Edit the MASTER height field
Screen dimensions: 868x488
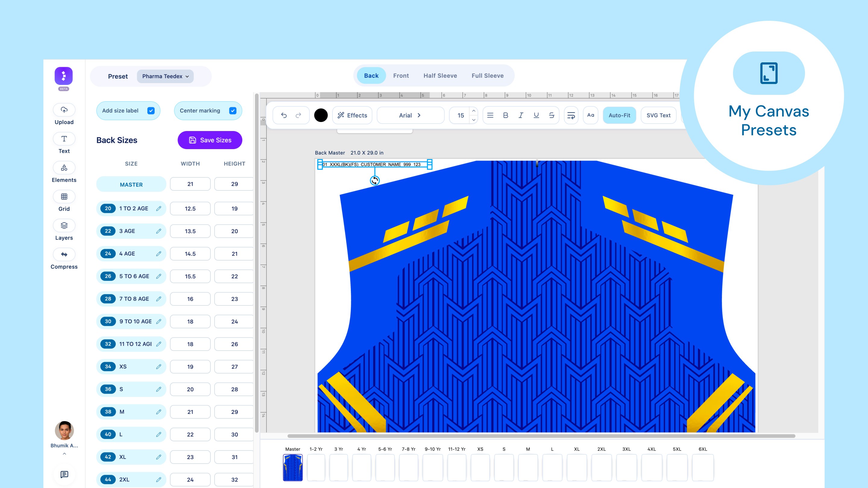(x=234, y=184)
